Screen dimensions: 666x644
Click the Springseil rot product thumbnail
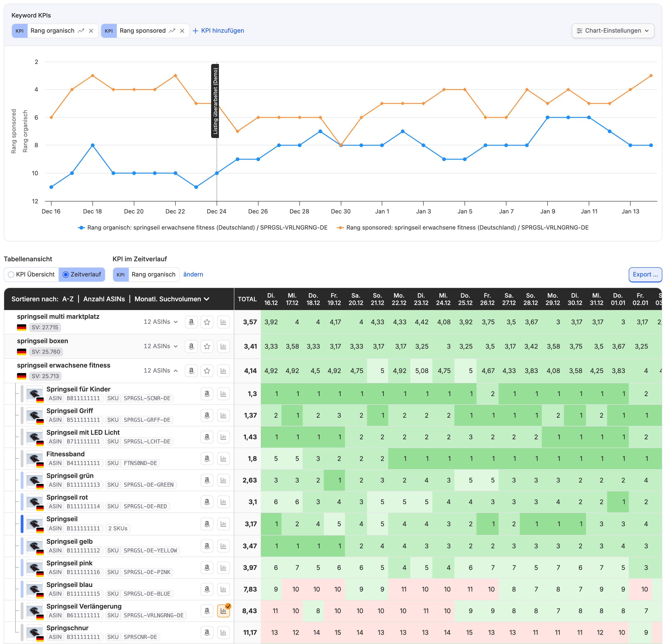tap(35, 502)
